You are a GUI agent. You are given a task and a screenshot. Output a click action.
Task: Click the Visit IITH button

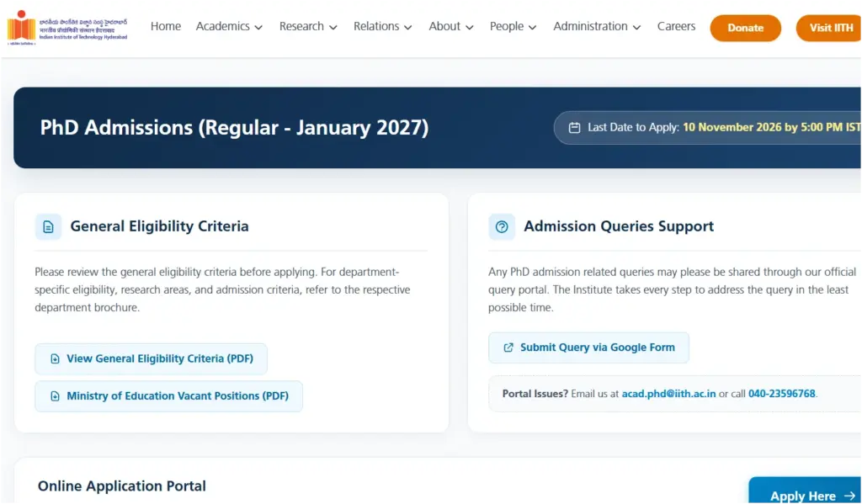(x=829, y=28)
